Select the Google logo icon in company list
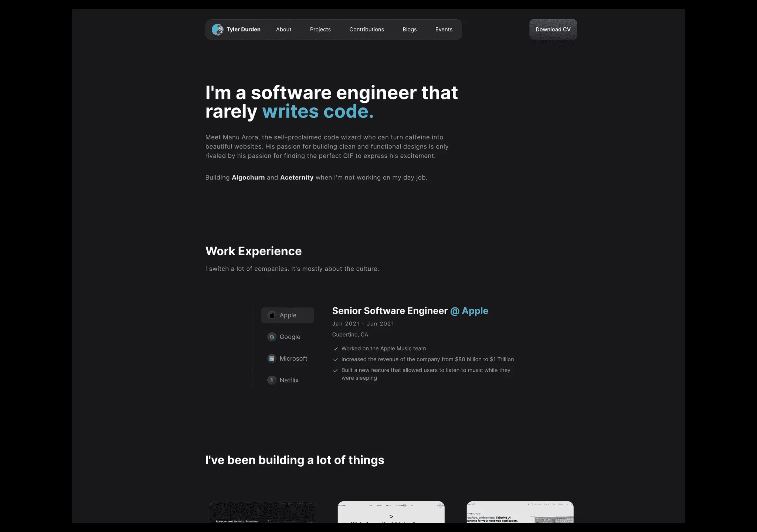757x532 pixels. [x=272, y=337]
